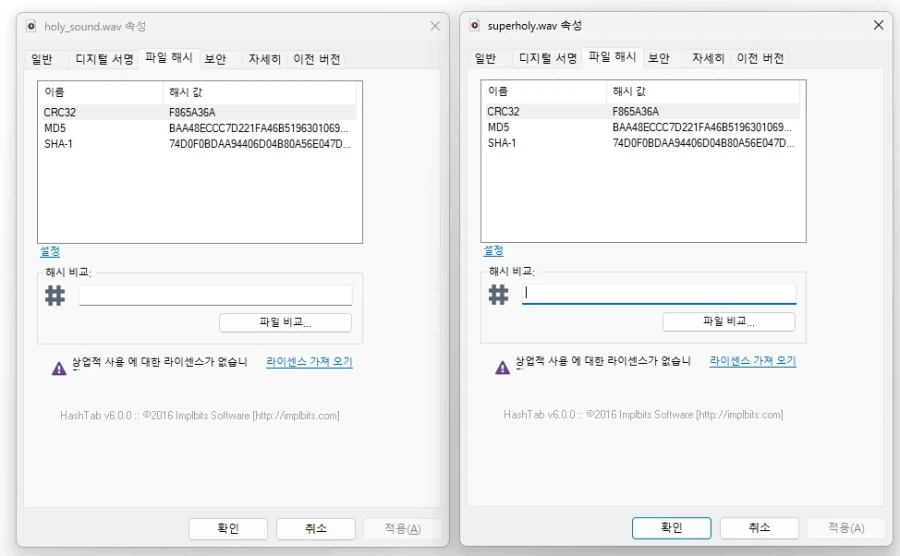The width and height of the screenshot is (900, 556).
Task: Click the file icon in superholy.wav title bar
Action: pyautogui.click(x=475, y=25)
